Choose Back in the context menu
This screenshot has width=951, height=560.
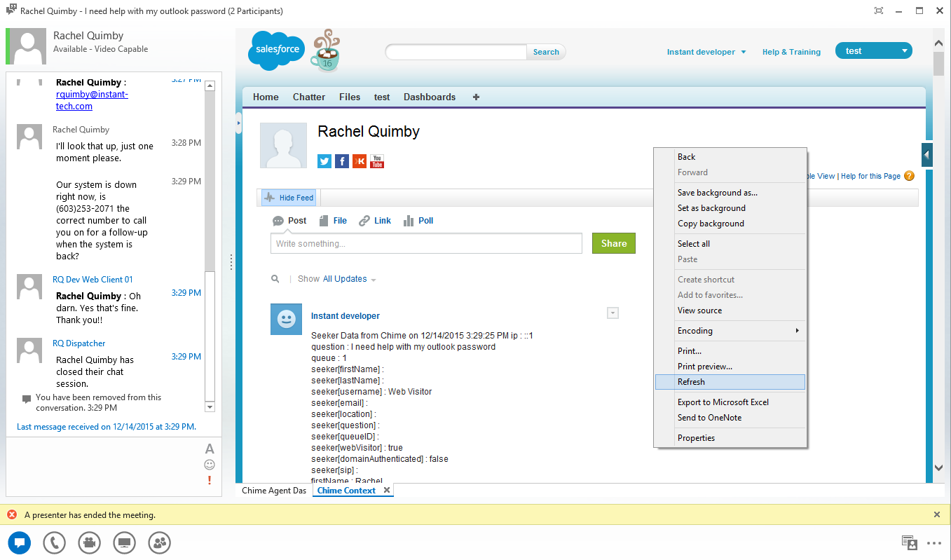(730, 157)
